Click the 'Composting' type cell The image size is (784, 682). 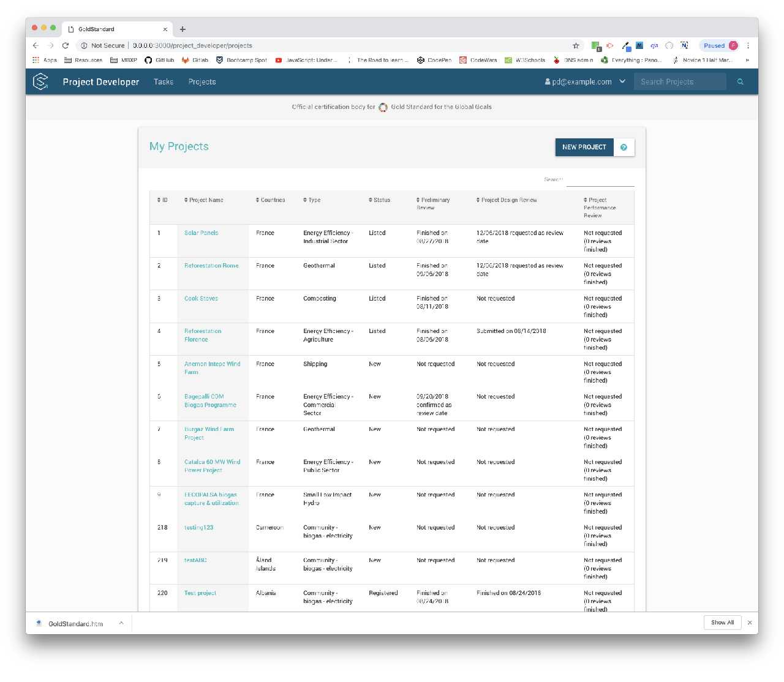point(320,299)
